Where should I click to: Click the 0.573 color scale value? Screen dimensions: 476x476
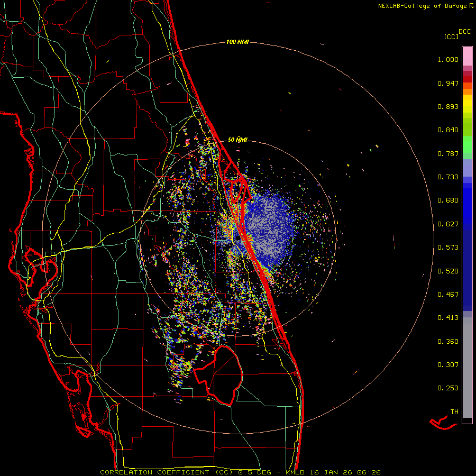[448, 248]
